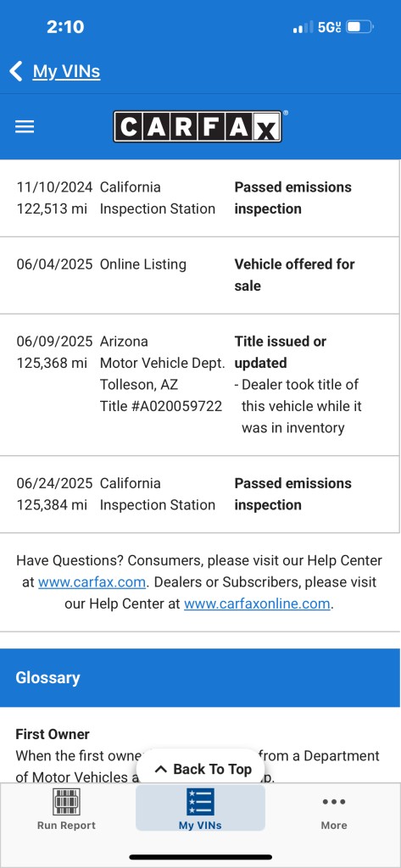
Task: Tap the 06/24/2025 emissions inspection row
Action: (x=199, y=494)
